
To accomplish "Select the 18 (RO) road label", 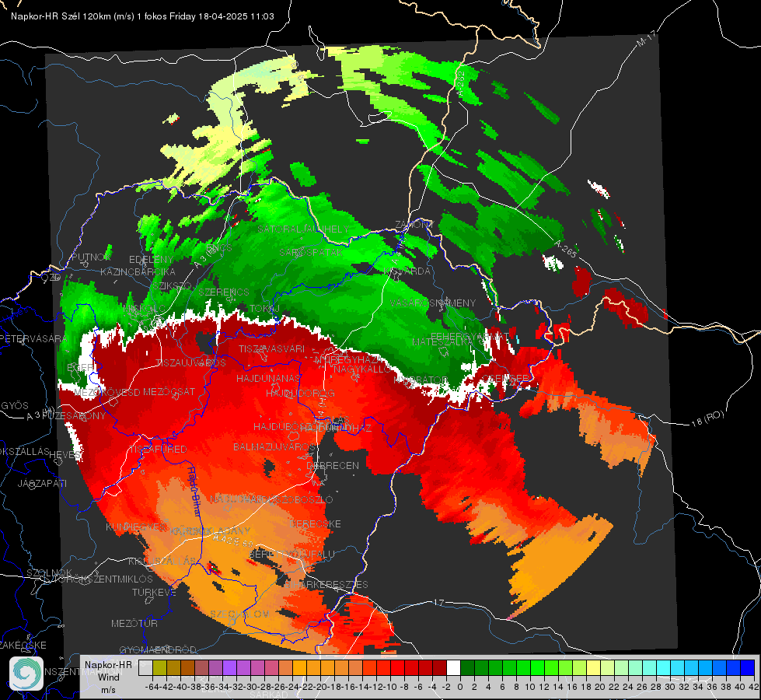I will click(707, 418).
